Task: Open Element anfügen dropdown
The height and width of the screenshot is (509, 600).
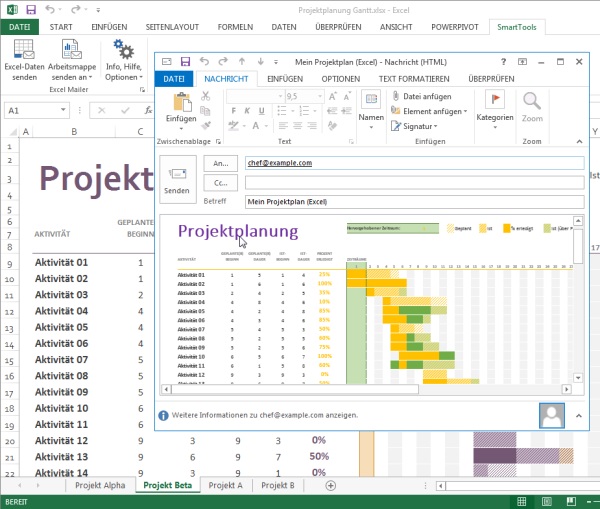Action: 429,111
